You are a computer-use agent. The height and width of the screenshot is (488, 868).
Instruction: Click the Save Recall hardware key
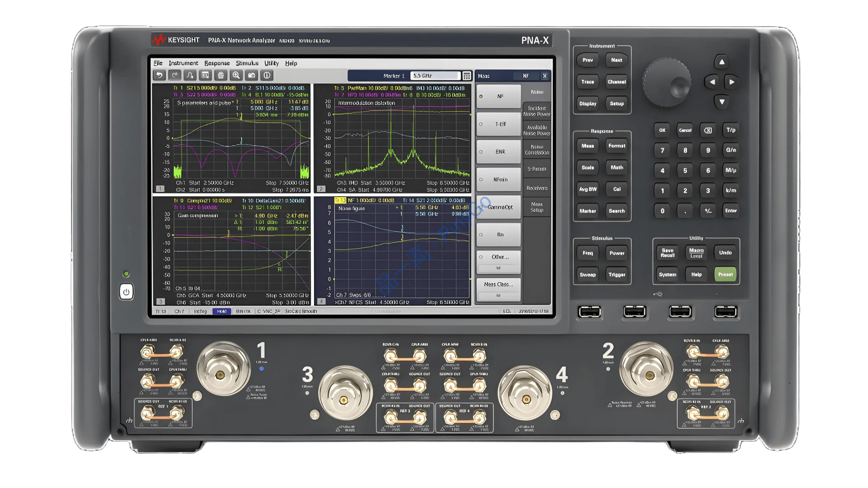click(x=668, y=253)
